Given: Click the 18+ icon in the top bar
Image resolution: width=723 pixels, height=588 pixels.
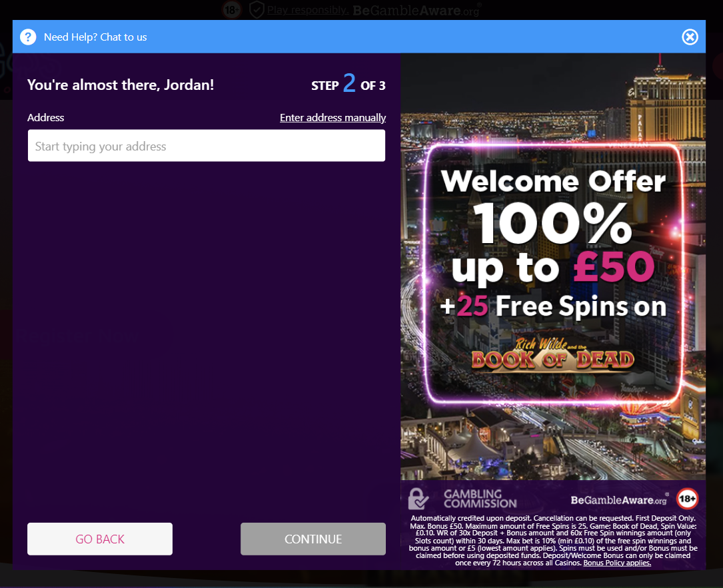Looking at the screenshot, I should (232, 10).
